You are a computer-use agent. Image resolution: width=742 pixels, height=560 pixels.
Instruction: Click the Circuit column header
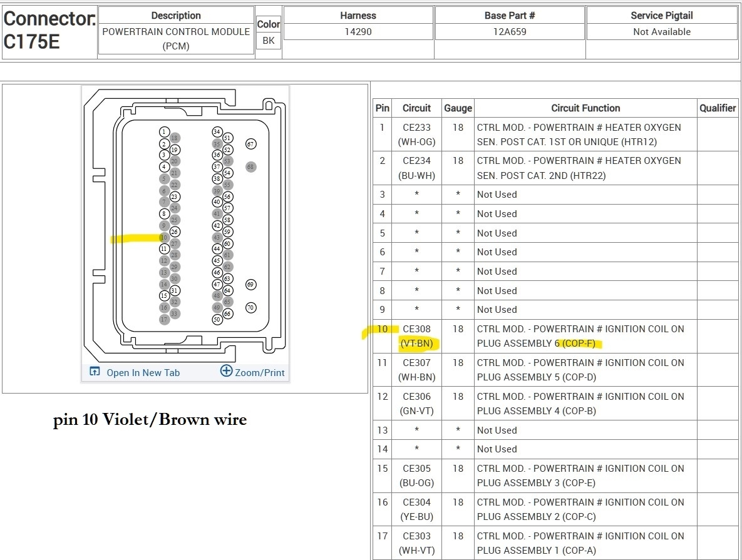pos(416,108)
